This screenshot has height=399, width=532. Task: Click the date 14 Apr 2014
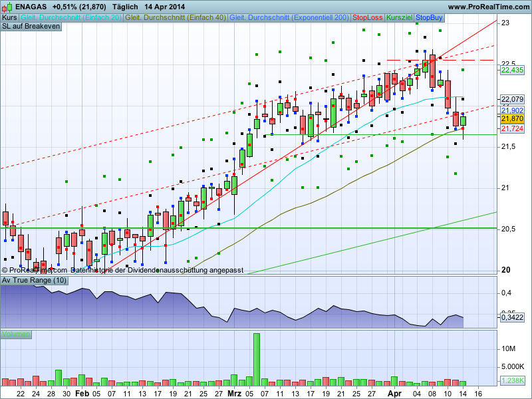164,7
